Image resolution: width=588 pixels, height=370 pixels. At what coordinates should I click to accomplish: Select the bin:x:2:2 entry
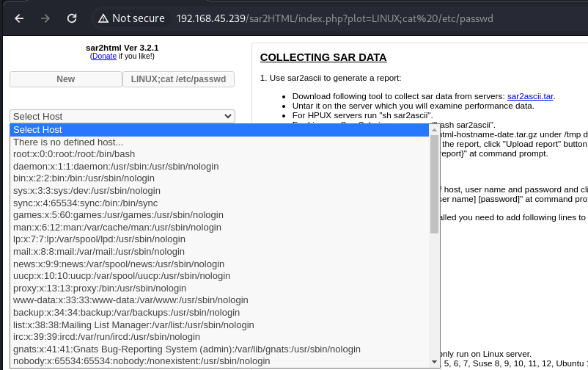[220, 178]
